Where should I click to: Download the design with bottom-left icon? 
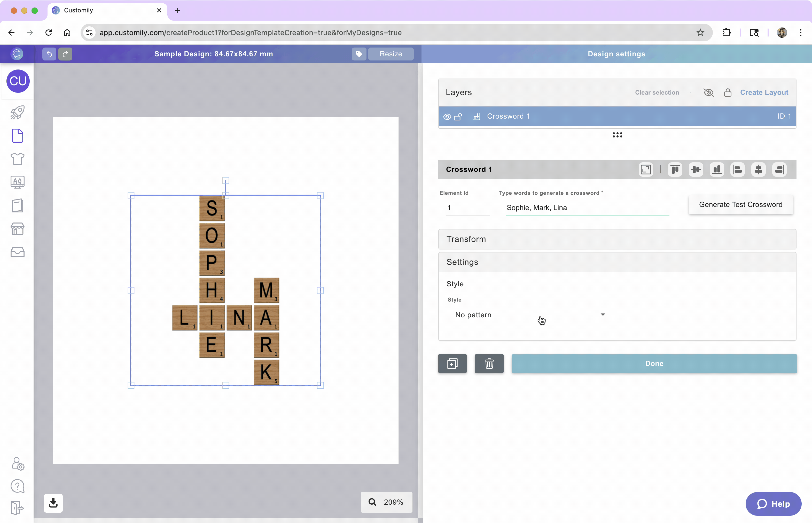[x=53, y=503]
